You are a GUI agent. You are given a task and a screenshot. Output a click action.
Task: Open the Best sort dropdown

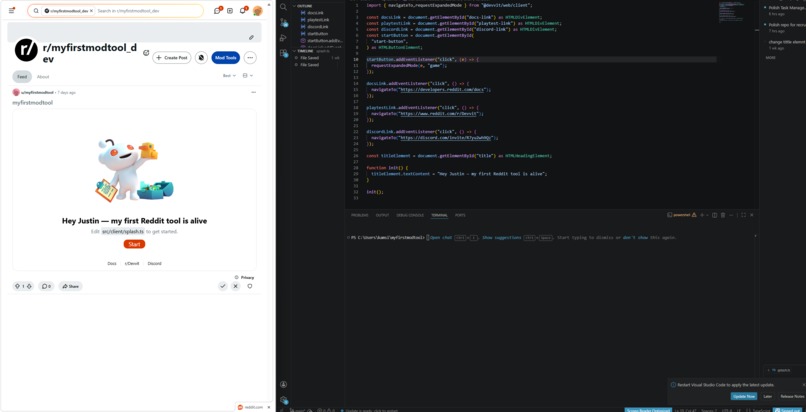(229, 76)
